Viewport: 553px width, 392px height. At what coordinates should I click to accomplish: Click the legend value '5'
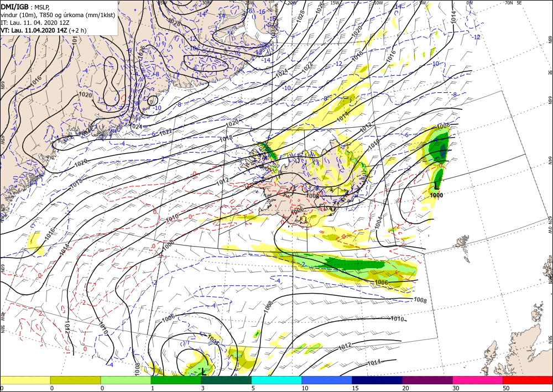253,388
